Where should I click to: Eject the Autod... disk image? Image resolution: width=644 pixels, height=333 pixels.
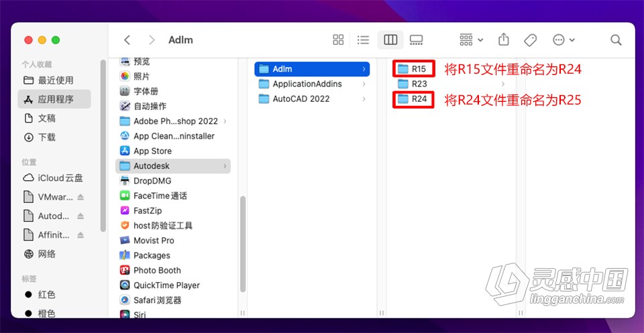coord(80,216)
